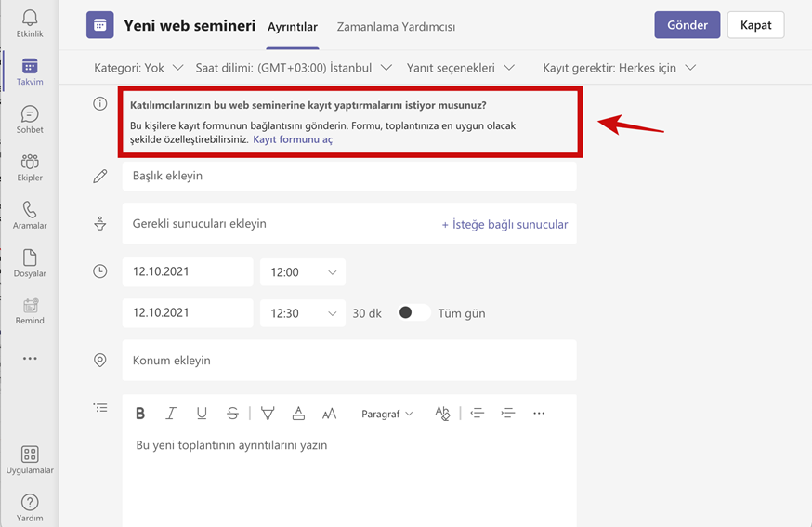
Task: Open the 12:00 start time dropdown
Action: pos(303,272)
